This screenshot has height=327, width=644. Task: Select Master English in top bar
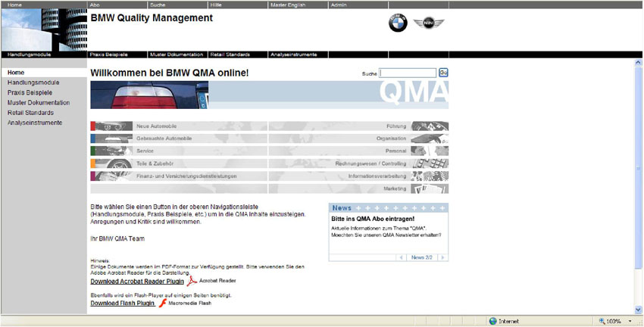[289, 5]
